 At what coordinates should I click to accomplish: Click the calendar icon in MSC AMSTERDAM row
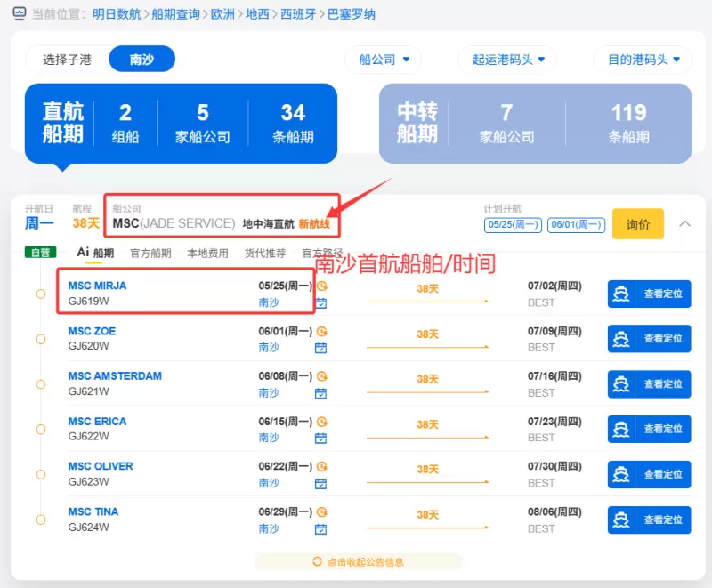pyautogui.click(x=321, y=393)
